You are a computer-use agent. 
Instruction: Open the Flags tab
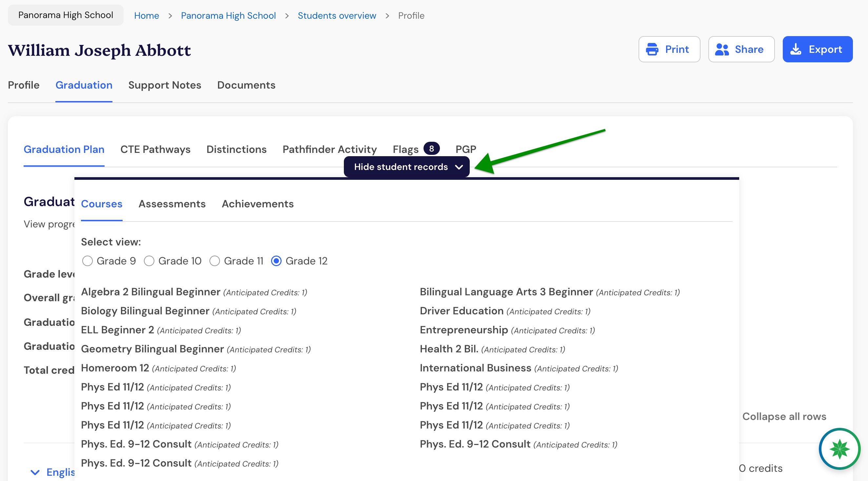coord(406,149)
